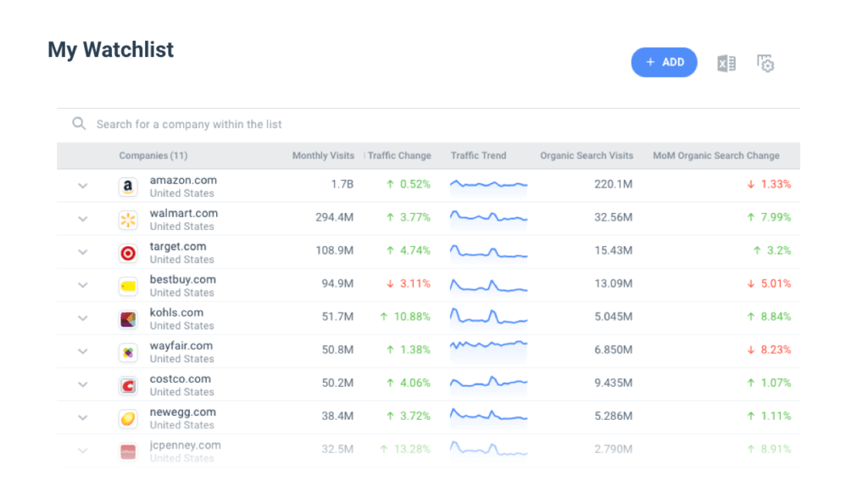Image resolution: width=868 pixels, height=487 pixels.
Task: Click the 10.88% traffic change value
Action: (412, 317)
